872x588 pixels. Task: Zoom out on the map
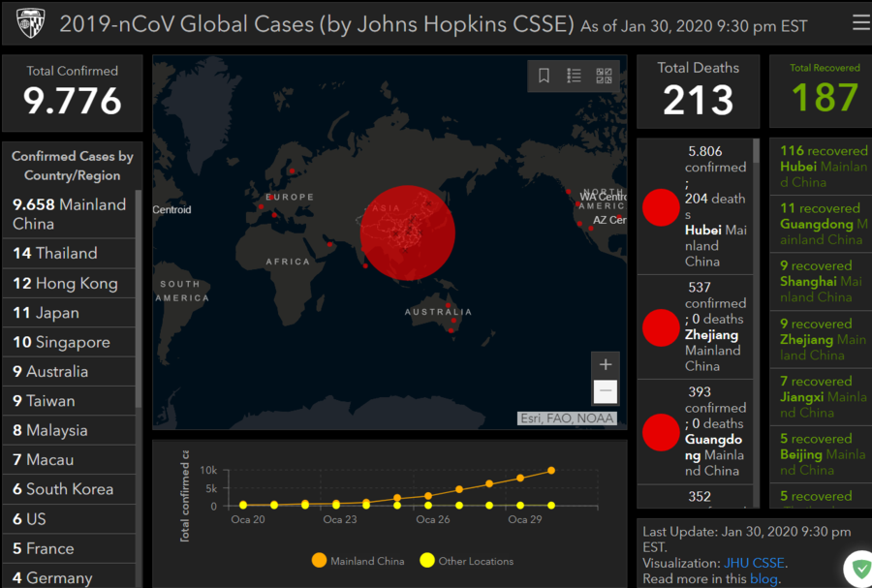(606, 390)
